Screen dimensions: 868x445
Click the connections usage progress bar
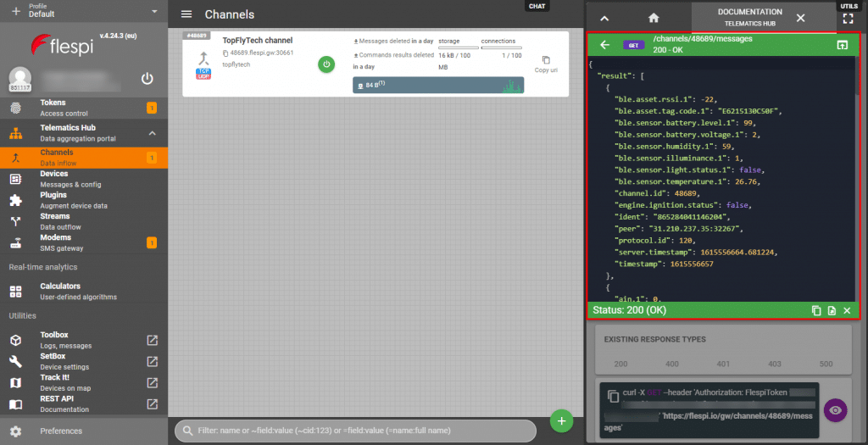[x=501, y=48]
